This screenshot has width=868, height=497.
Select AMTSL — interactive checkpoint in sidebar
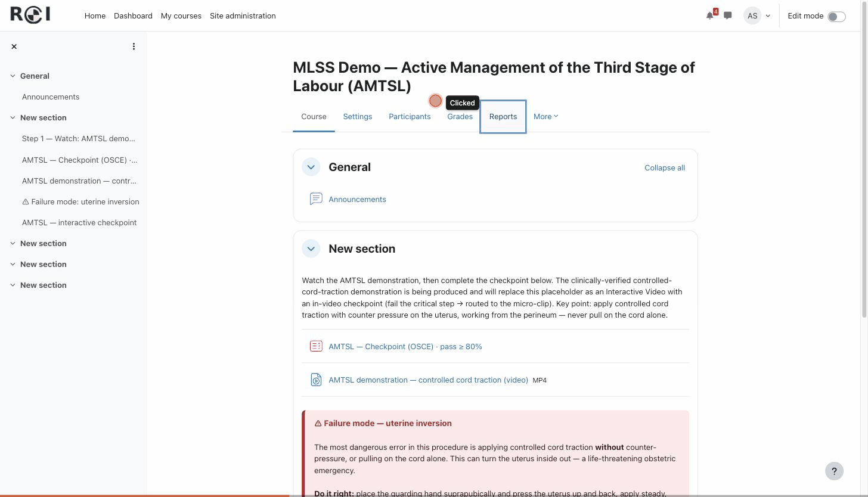[79, 222]
